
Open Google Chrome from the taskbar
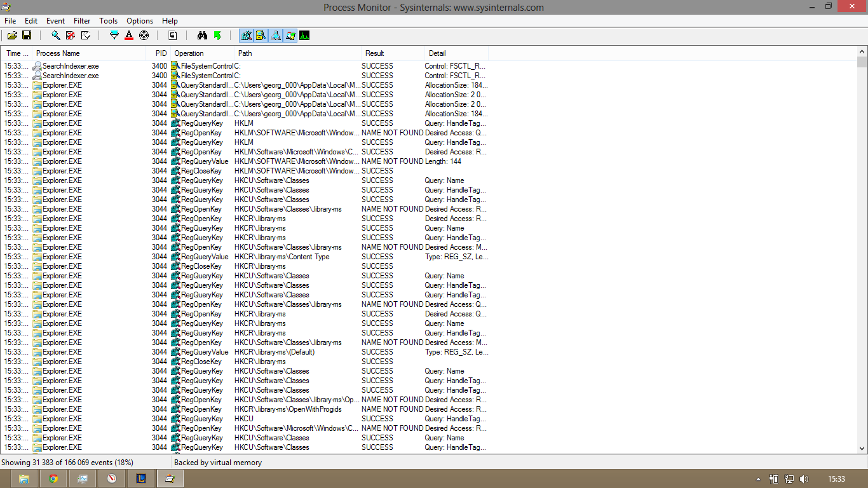[x=53, y=478]
